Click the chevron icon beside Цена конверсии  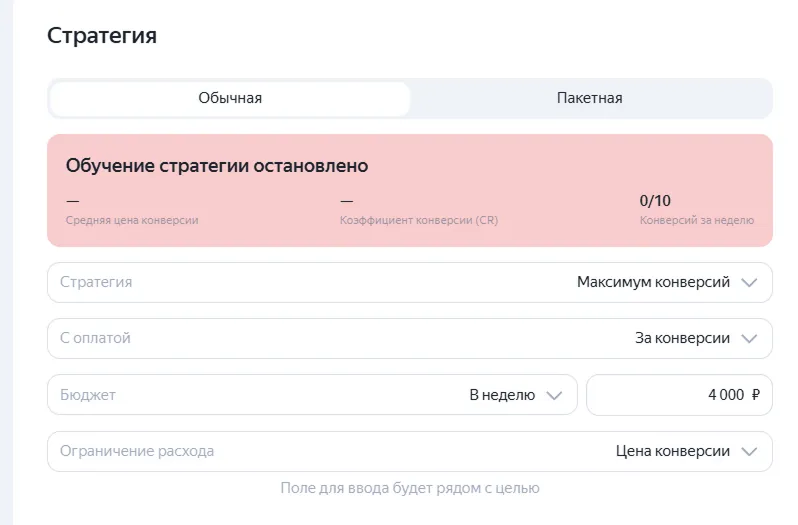[x=750, y=451]
